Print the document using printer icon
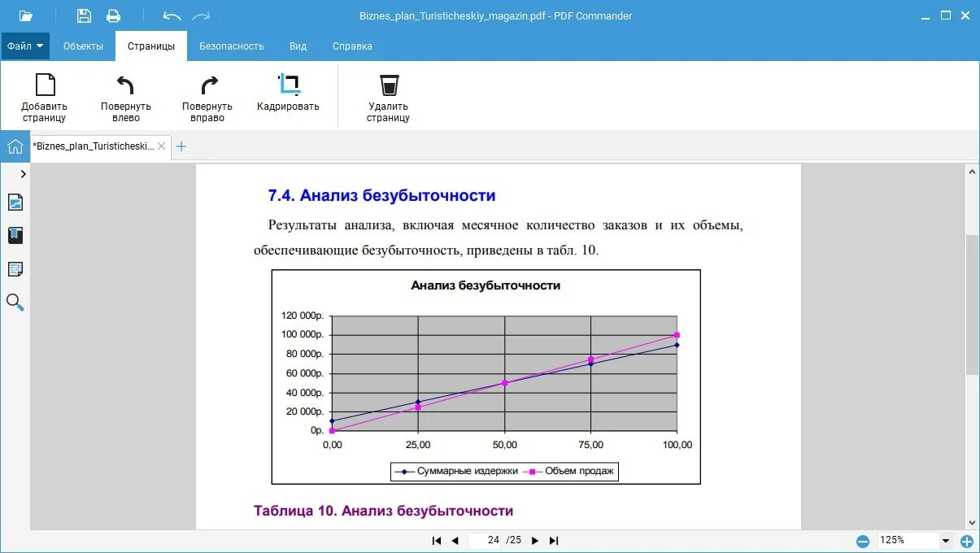The height and width of the screenshot is (553, 980). coord(113,15)
